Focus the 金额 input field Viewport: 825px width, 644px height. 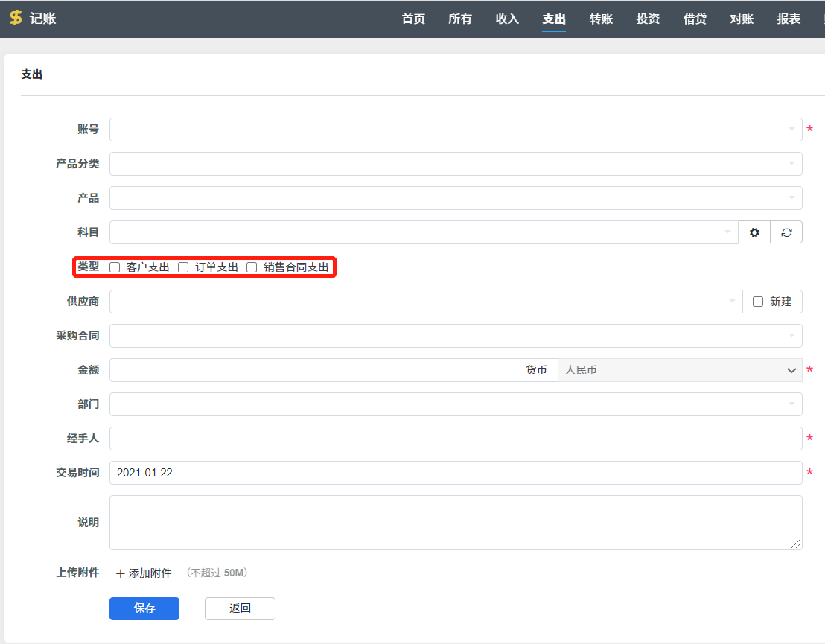click(x=312, y=370)
